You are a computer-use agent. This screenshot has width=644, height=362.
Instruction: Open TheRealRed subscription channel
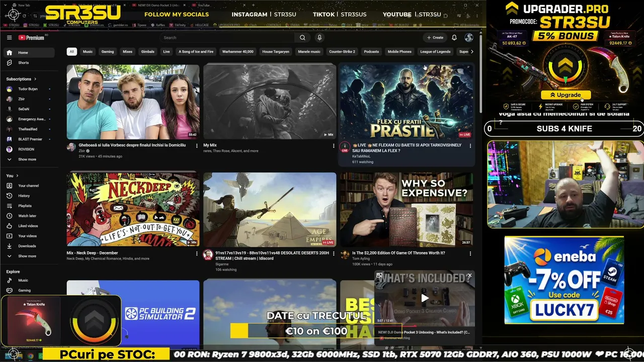click(29, 129)
